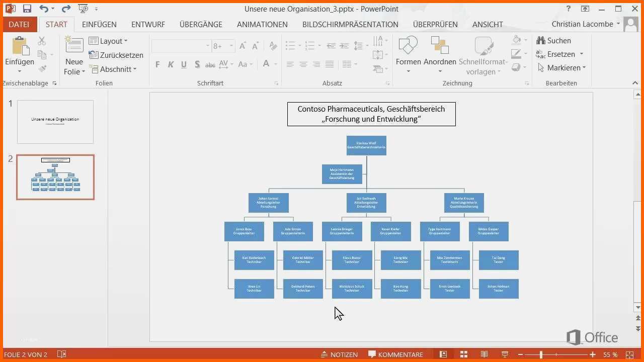Align text to the left
This screenshot has width=644, height=362.
pyautogui.click(x=290, y=64)
